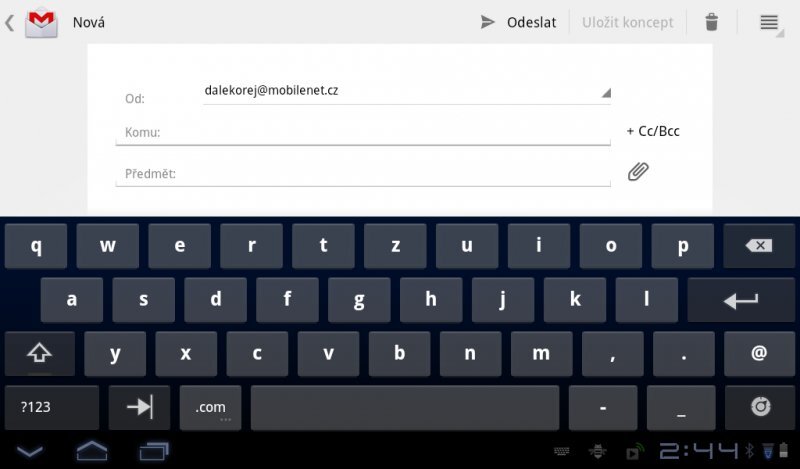
Task: Open keyboard settings round icon key
Action: (x=760, y=408)
